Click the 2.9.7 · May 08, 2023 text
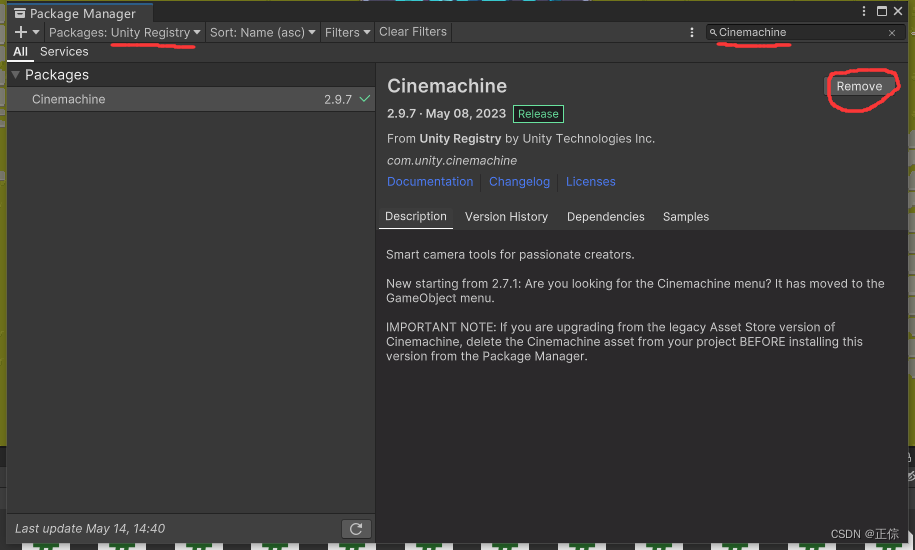The width and height of the screenshot is (915, 550). 446,113
